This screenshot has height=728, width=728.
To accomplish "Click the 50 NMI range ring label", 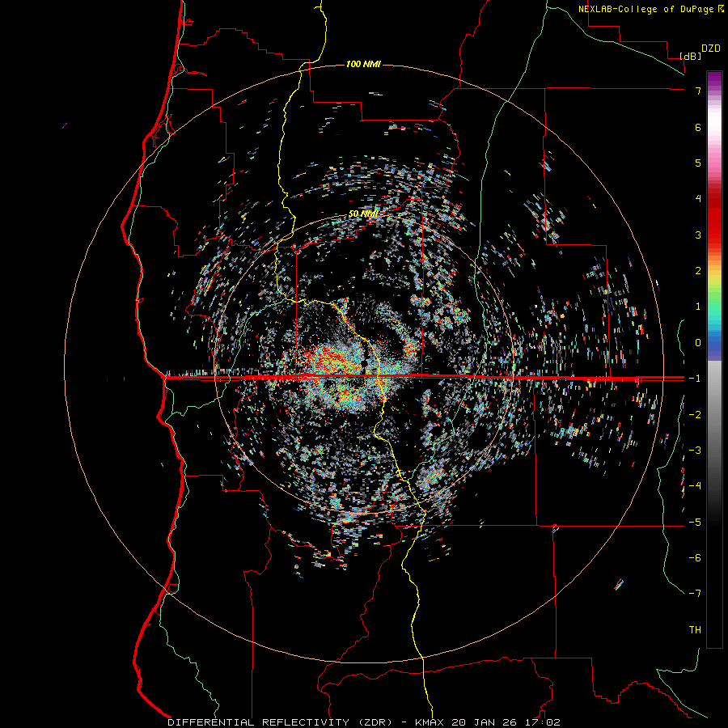I will (363, 214).
